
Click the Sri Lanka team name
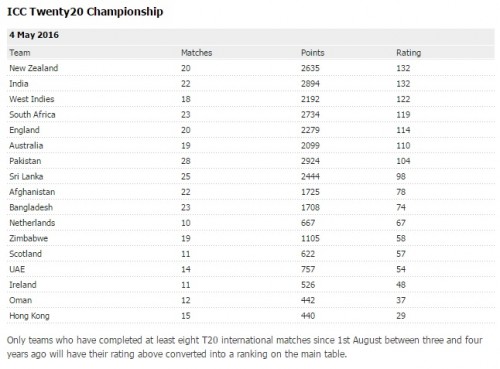(26, 176)
